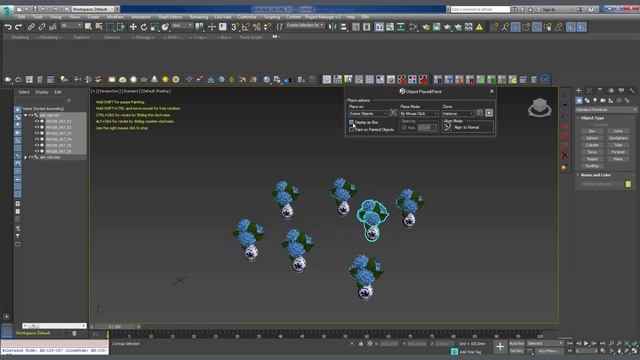The image size is (640, 360).
Task: Open the selection filter All dropdown
Action: [x=71, y=26]
